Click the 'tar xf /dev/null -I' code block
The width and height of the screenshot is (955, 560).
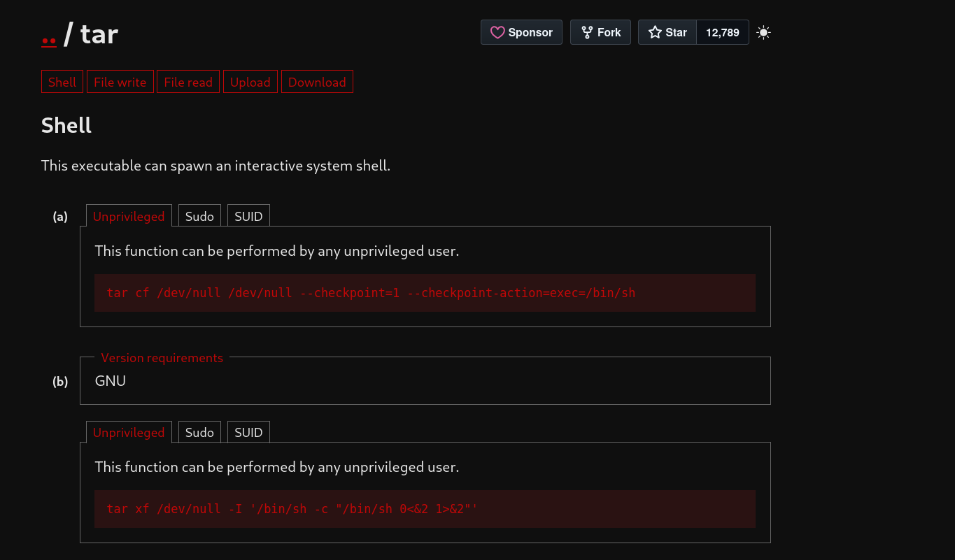(425, 509)
